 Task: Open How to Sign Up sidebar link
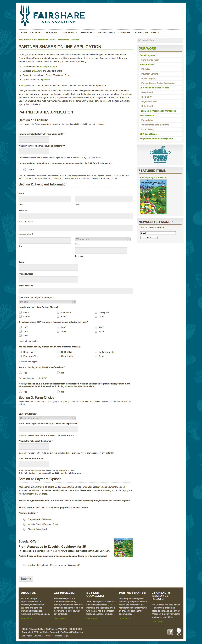tap(149, 79)
